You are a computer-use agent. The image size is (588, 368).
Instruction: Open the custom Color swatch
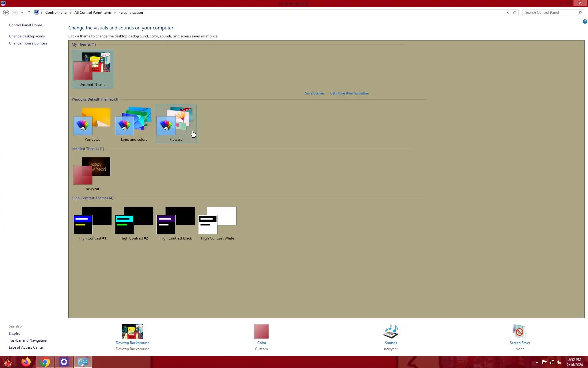point(261,332)
